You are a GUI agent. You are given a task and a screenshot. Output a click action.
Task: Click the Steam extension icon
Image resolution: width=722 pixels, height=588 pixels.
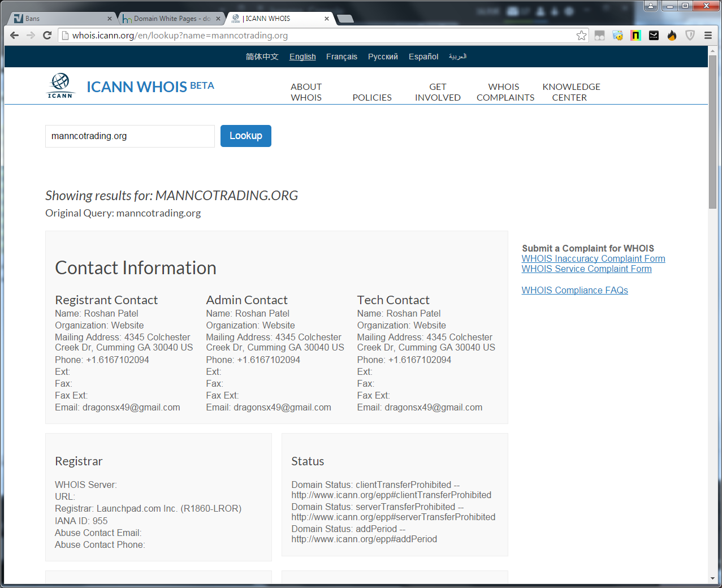coord(654,36)
